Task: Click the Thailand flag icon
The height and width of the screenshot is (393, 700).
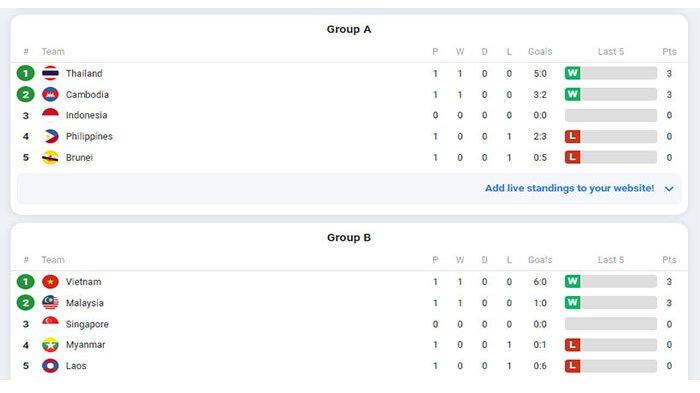Action: (x=50, y=73)
